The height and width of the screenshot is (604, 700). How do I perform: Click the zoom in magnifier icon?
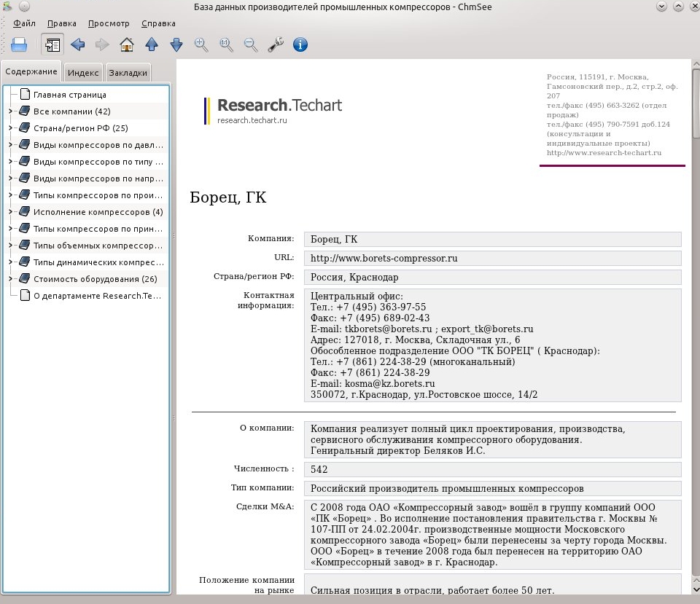[x=201, y=44]
